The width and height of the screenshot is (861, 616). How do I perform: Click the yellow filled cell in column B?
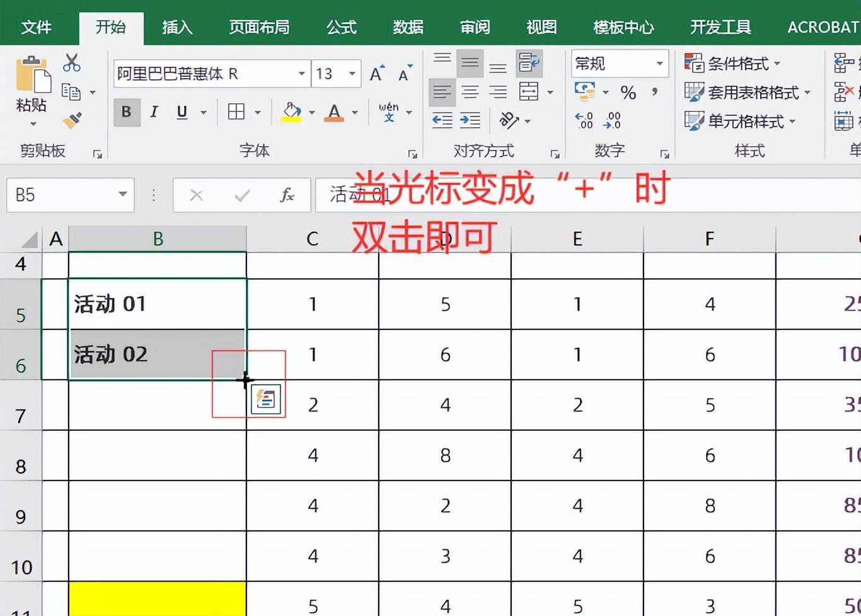pyautogui.click(x=158, y=599)
